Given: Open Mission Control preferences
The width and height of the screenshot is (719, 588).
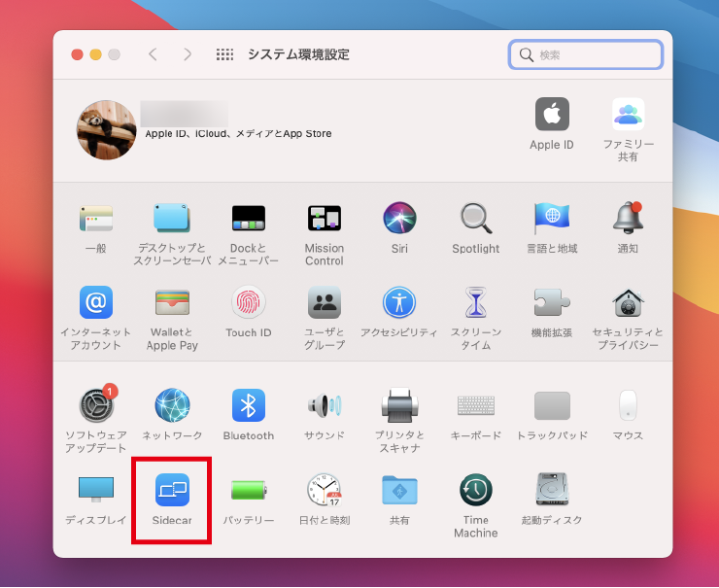Looking at the screenshot, I should [325, 219].
